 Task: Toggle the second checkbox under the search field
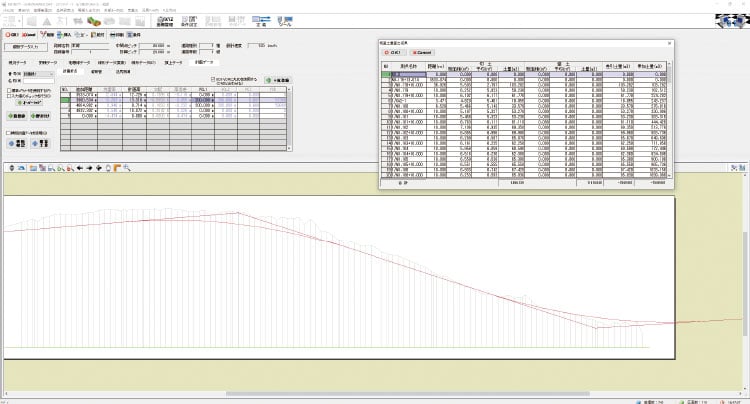[9, 96]
